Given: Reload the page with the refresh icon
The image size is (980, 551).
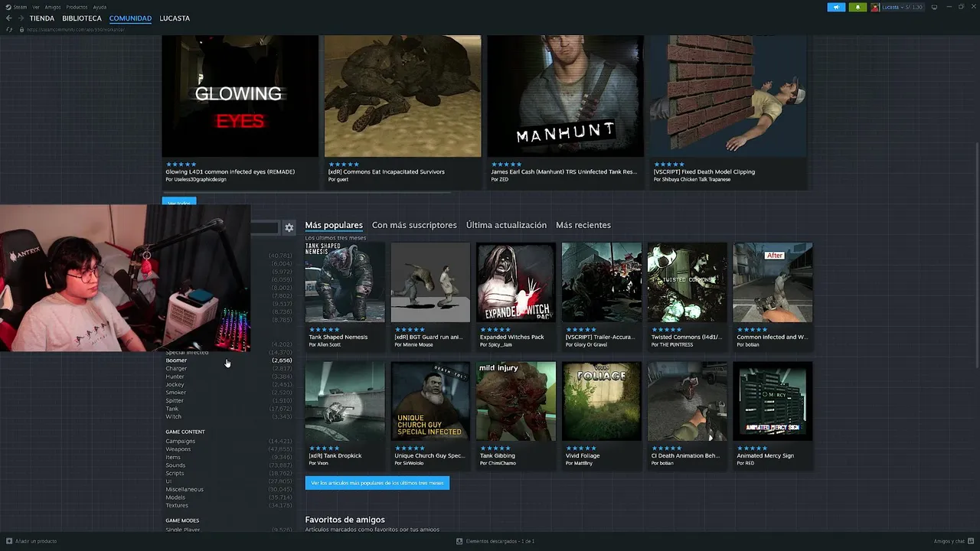Looking at the screenshot, I should tap(9, 29).
